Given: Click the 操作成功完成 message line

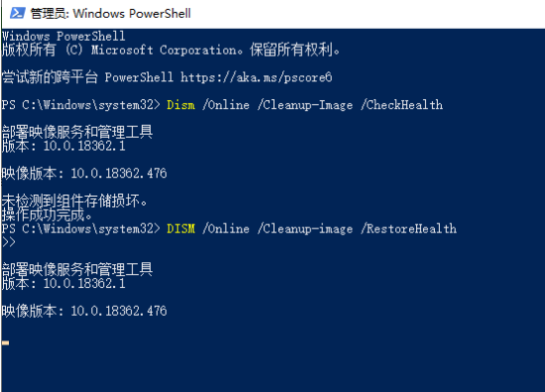Looking at the screenshot, I should (x=47, y=215).
